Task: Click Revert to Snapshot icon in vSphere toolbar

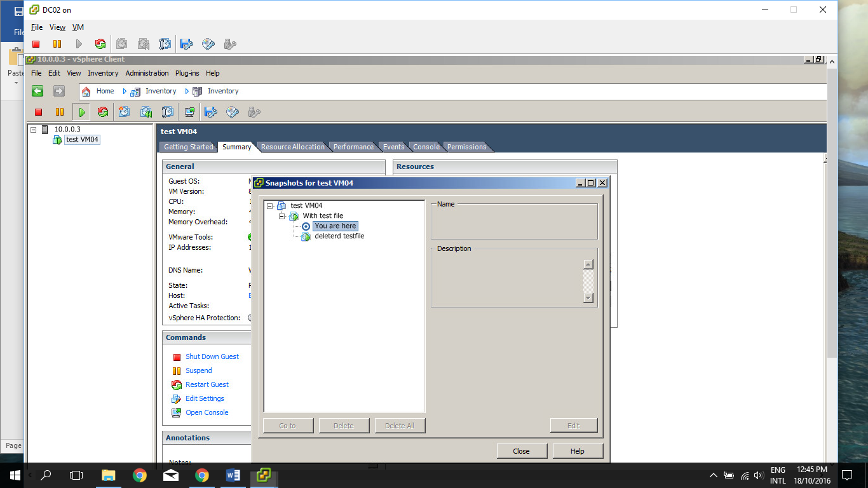Action: tap(146, 112)
